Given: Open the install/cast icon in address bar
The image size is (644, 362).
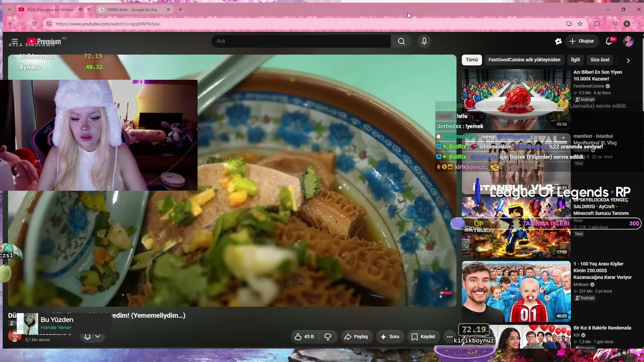Looking at the screenshot, I should click(x=569, y=24).
